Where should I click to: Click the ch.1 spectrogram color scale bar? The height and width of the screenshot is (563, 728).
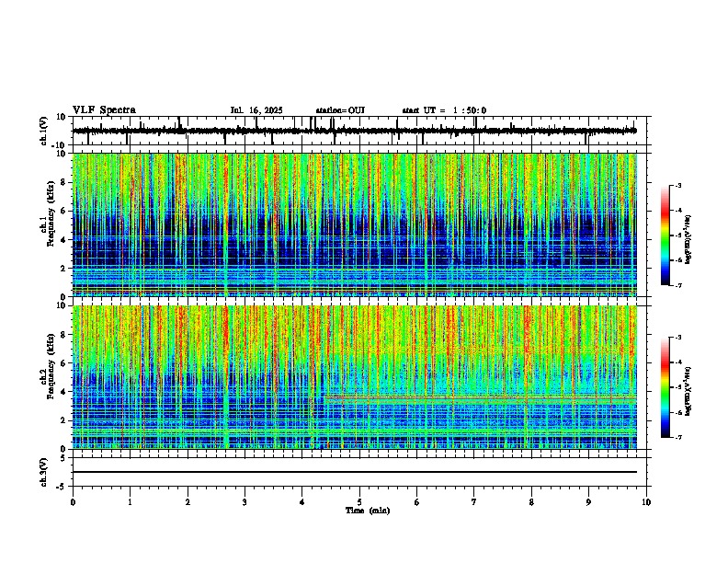coord(665,236)
